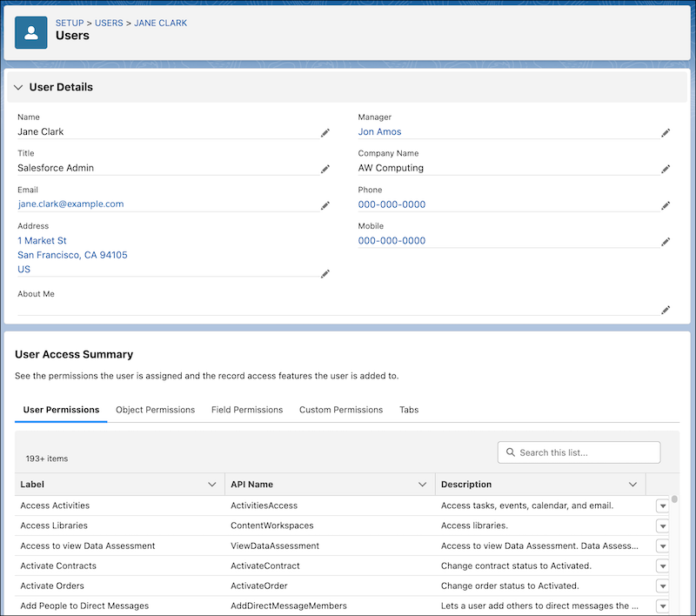
Task: Open the Label column sort dropdown
Action: pyautogui.click(x=211, y=484)
